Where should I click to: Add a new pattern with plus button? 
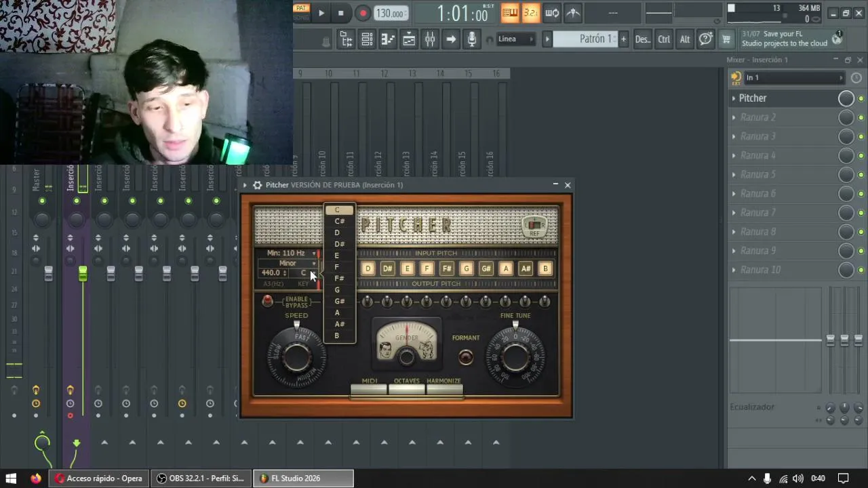click(x=623, y=39)
